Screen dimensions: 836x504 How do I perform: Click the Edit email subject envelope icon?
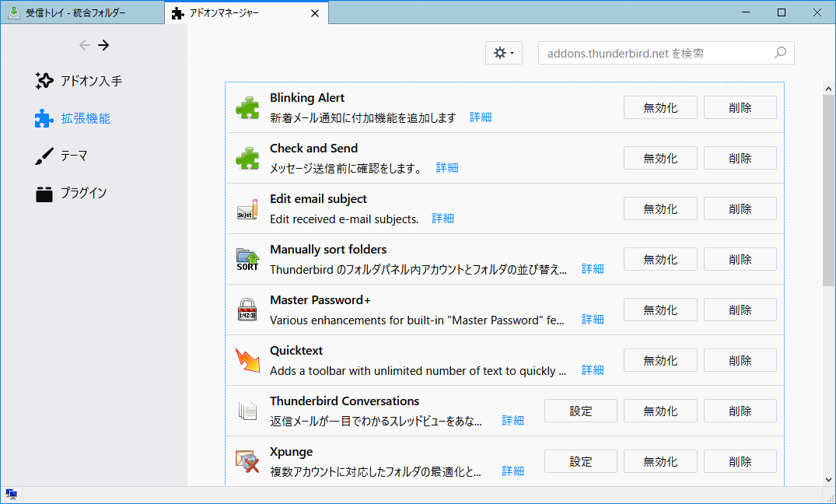click(x=247, y=208)
